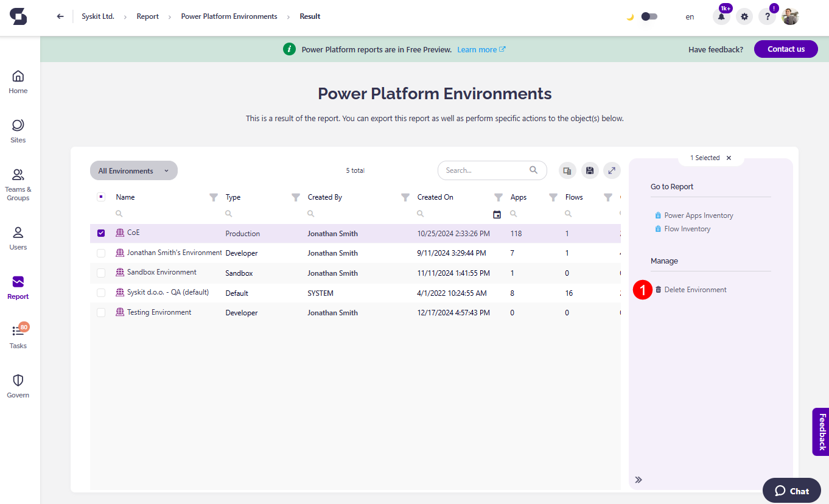829x504 pixels.
Task: Copy or export the report data
Action: click(x=567, y=170)
